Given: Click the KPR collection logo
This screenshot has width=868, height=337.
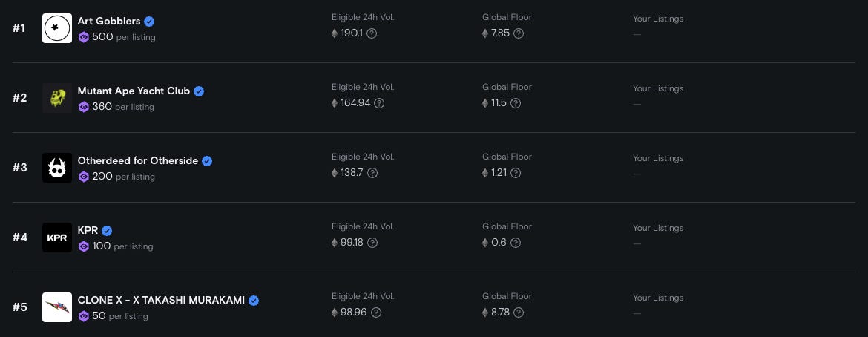Looking at the screenshot, I should pos(57,238).
